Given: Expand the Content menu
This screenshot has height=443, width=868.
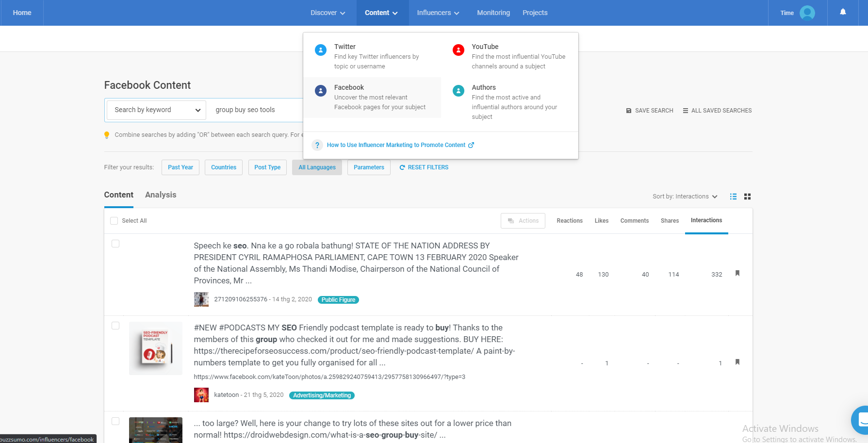Looking at the screenshot, I should 381,13.
